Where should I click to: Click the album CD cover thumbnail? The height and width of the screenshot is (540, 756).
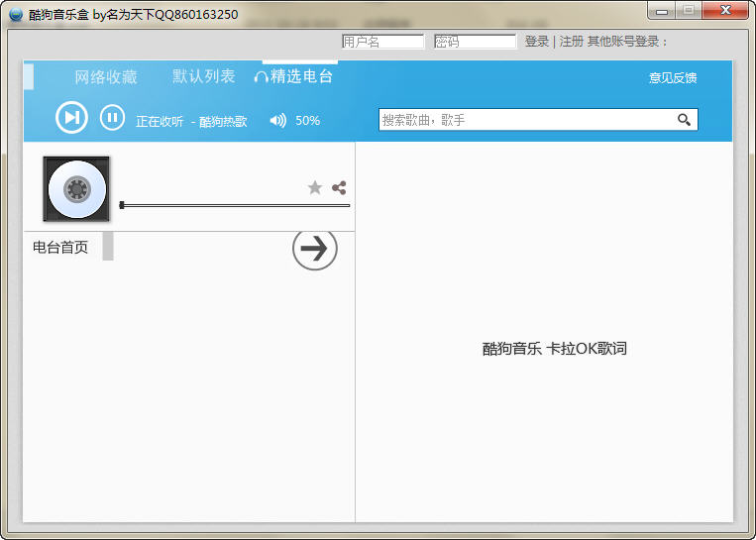76,189
